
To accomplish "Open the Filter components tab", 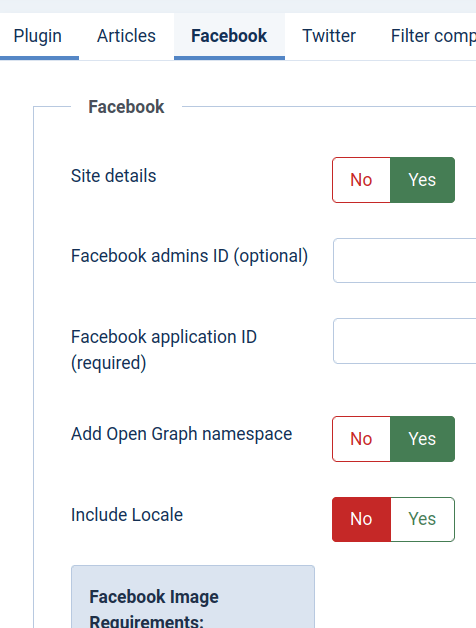I will coord(433,36).
